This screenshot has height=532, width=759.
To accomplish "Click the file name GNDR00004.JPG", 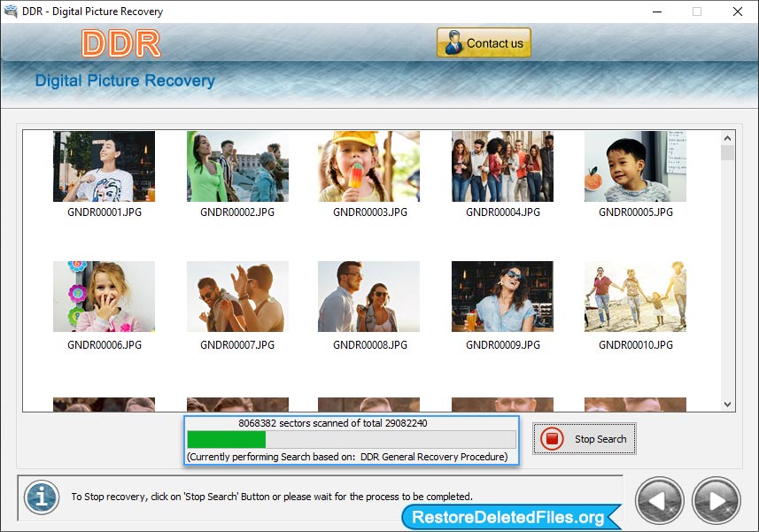I will tap(503, 212).
